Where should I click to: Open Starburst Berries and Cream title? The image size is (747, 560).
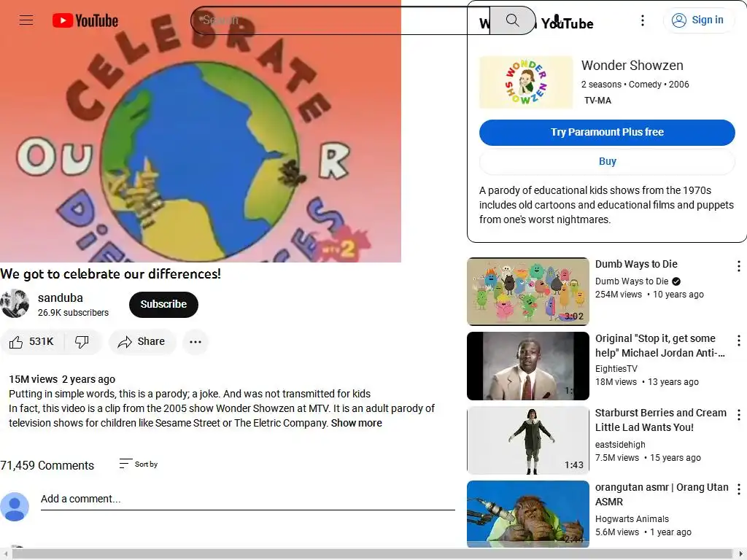point(661,420)
